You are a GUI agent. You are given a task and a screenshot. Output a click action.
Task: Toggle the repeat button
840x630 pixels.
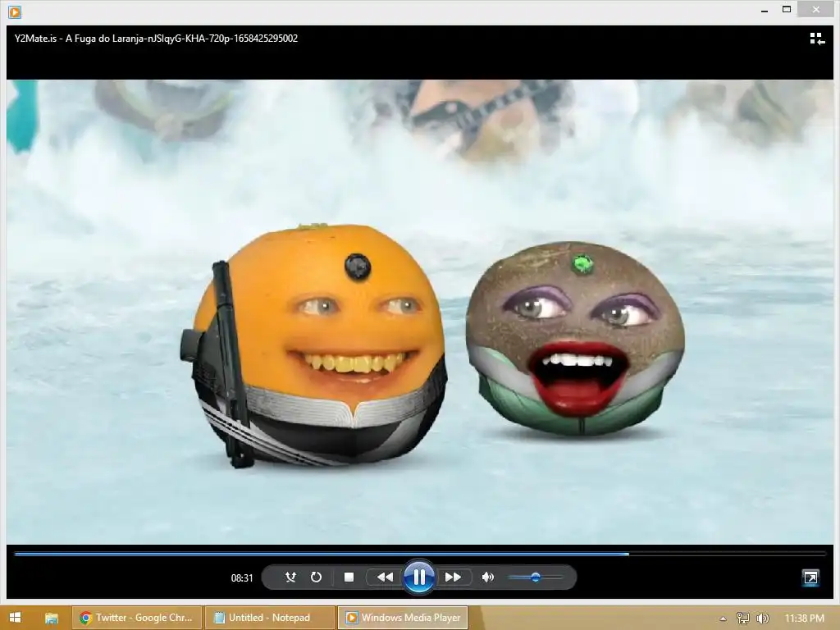click(316, 577)
